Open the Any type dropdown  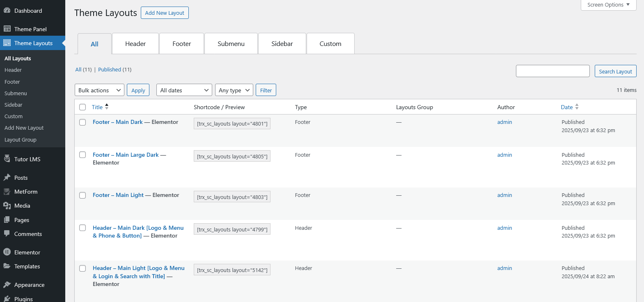(234, 90)
